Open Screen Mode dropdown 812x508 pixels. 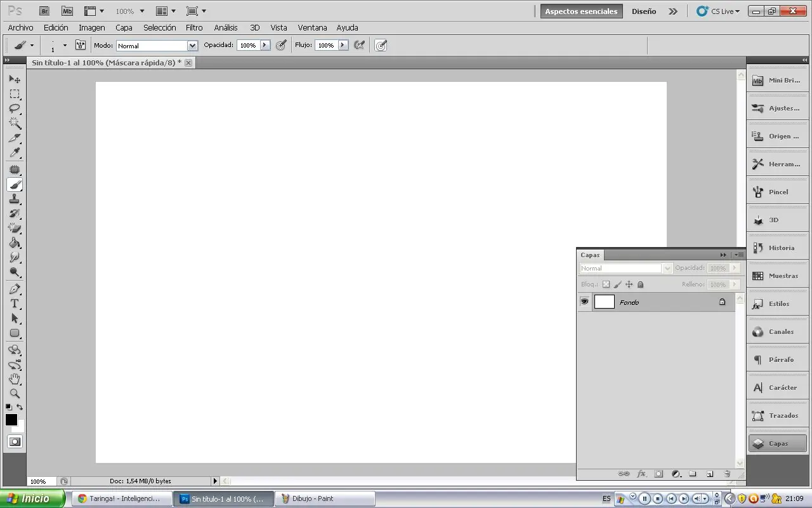coord(196,11)
